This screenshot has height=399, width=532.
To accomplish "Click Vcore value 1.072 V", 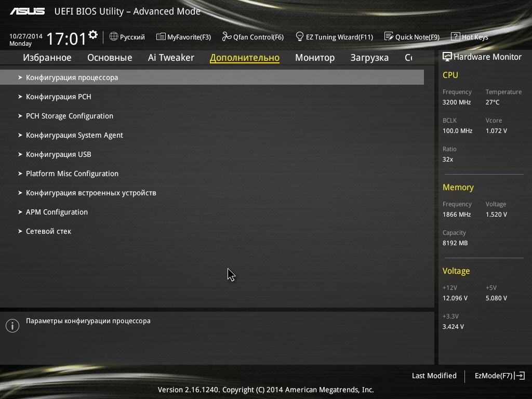I will (496, 130).
